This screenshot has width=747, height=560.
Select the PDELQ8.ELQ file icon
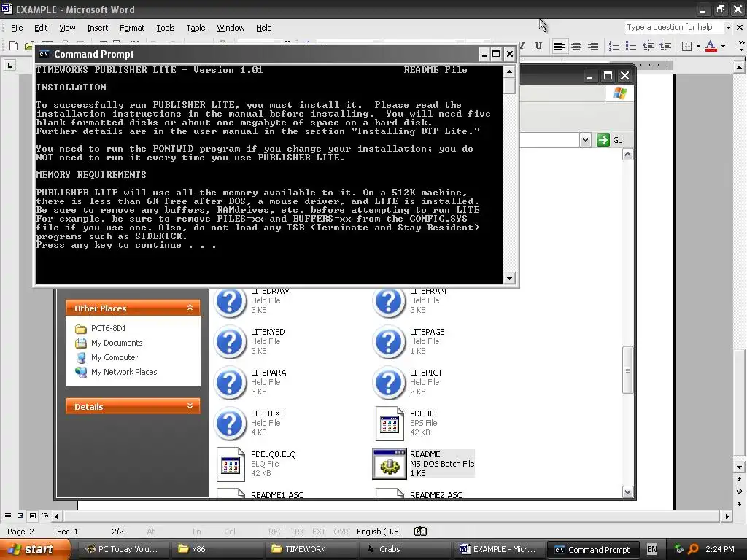click(x=231, y=464)
